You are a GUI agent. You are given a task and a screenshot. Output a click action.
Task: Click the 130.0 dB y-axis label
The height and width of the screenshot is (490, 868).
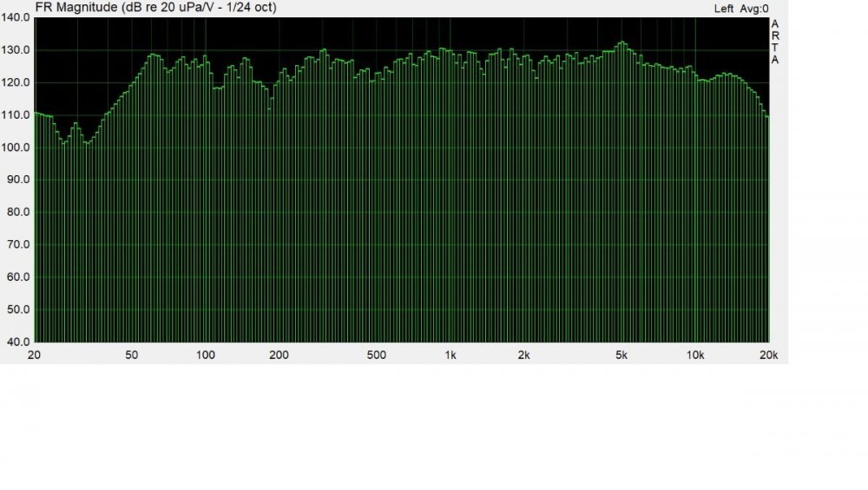[x=16, y=49]
